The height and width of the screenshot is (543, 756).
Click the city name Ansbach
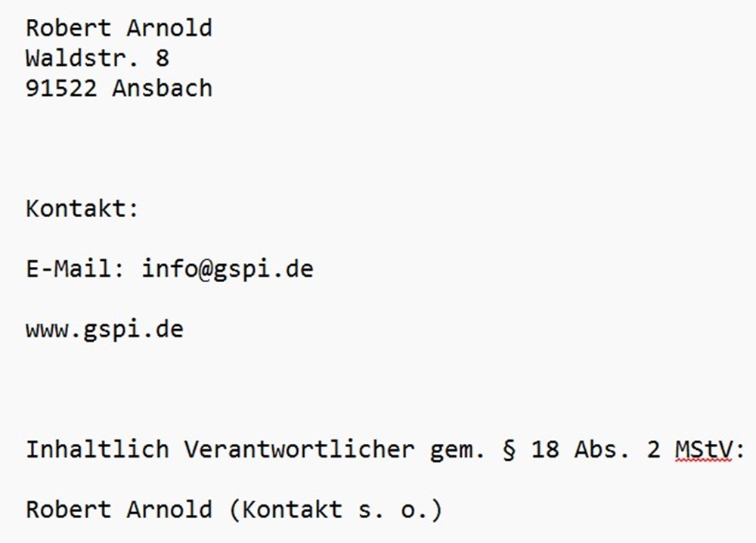pyautogui.click(x=163, y=88)
